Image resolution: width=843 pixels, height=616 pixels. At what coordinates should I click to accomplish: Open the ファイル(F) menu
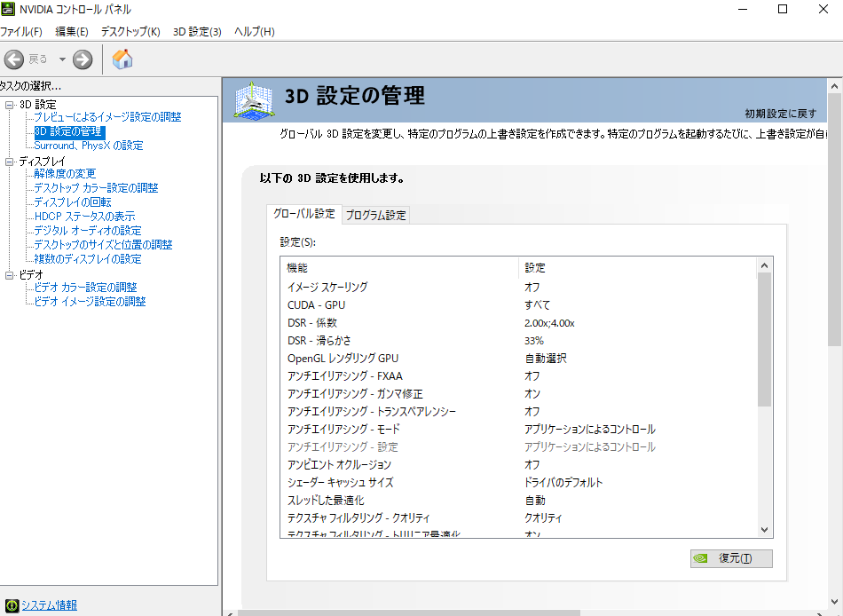21,32
